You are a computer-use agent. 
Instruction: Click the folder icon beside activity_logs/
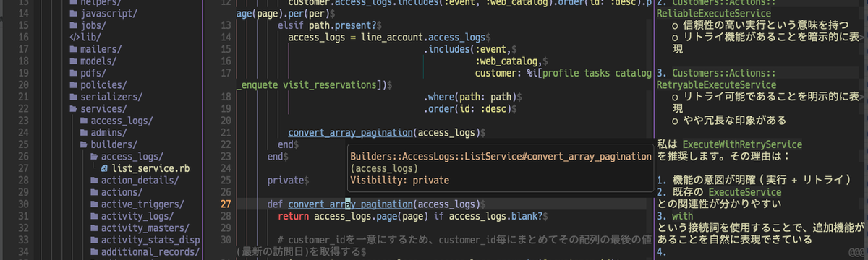94,216
